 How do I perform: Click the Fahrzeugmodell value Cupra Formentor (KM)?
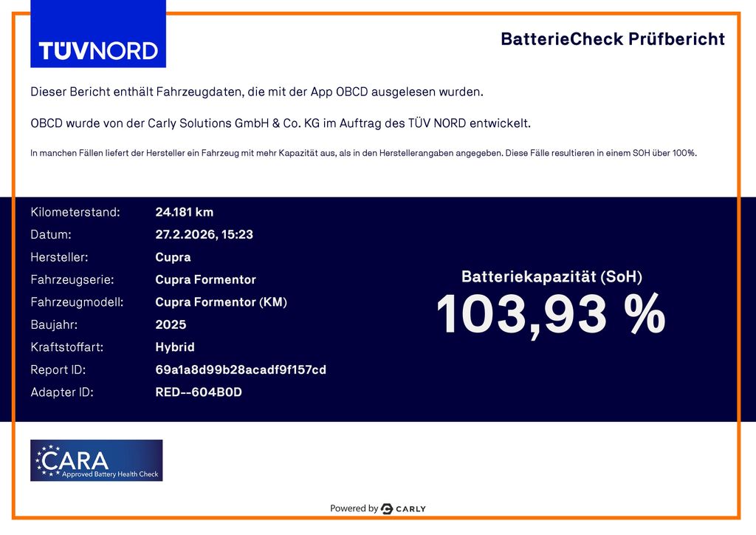point(221,302)
